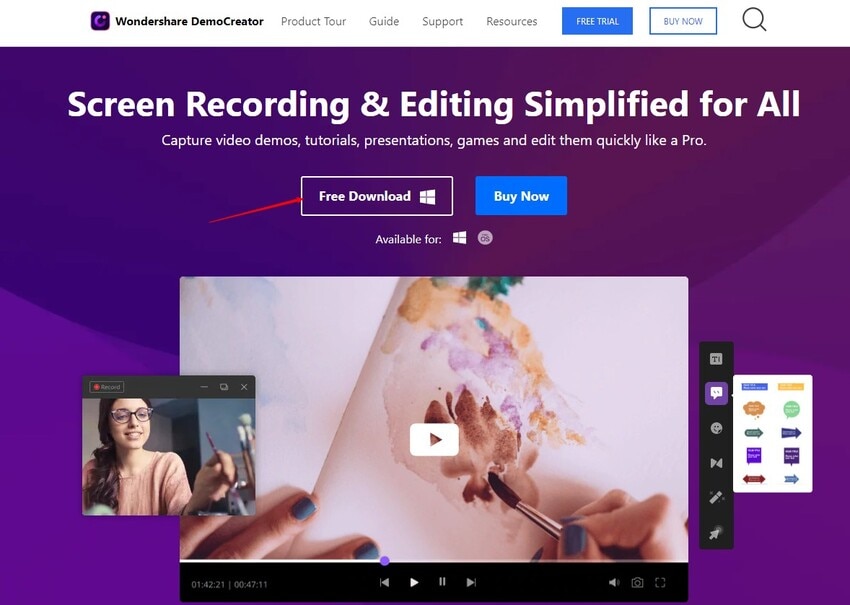Select the text caption tool icon
Viewport: 850px width, 605px height.
click(x=716, y=359)
